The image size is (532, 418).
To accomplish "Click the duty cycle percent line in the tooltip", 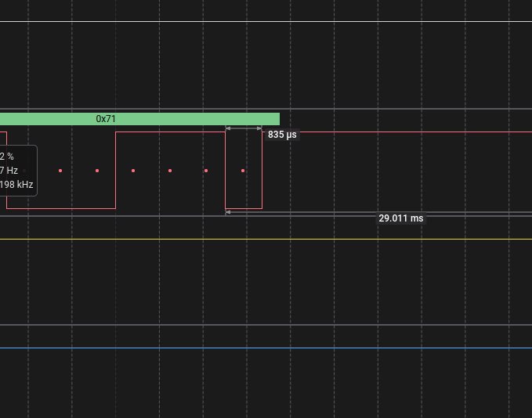I will (x=7, y=157).
